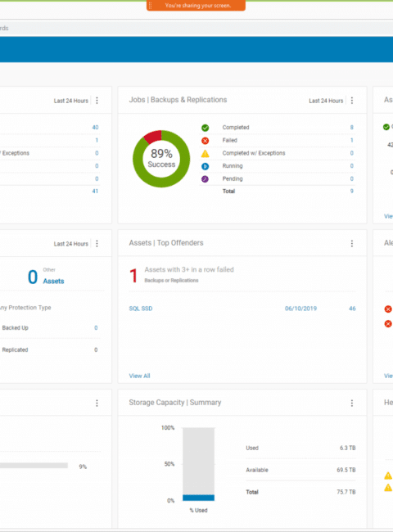Image resolution: width=393 pixels, height=532 pixels.
Task: Open the Failed jobs count 1
Action: 351,141
